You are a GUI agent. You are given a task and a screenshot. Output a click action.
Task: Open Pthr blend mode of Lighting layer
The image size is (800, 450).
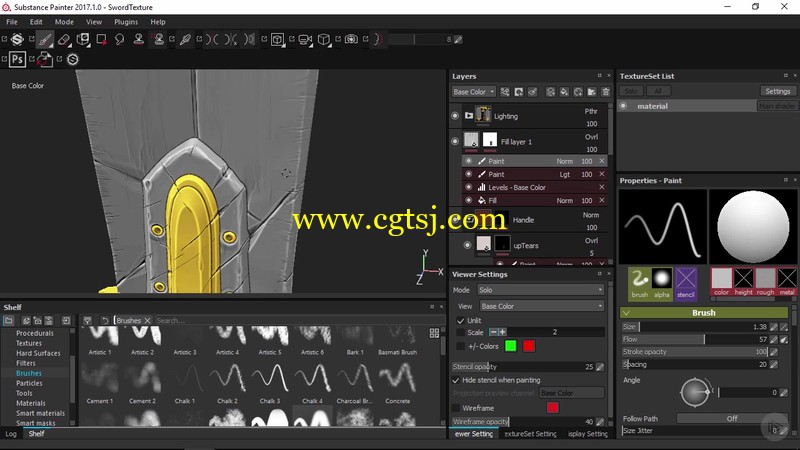tap(591, 111)
